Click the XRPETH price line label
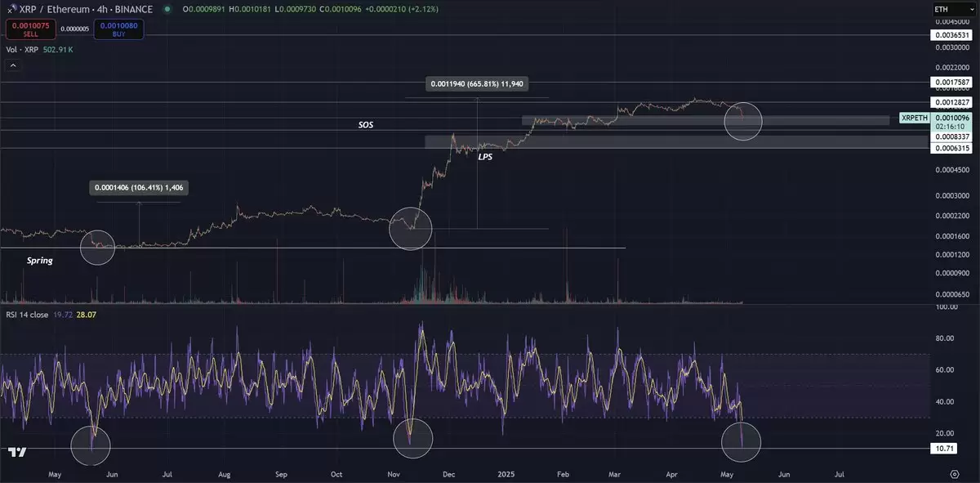 (914, 119)
